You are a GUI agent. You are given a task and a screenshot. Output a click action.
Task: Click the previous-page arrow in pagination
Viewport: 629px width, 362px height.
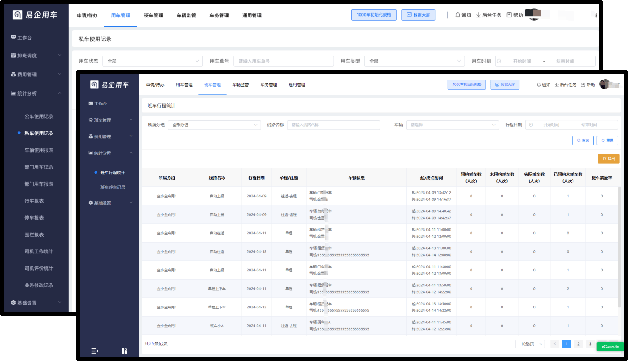click(x=555, y=344)
